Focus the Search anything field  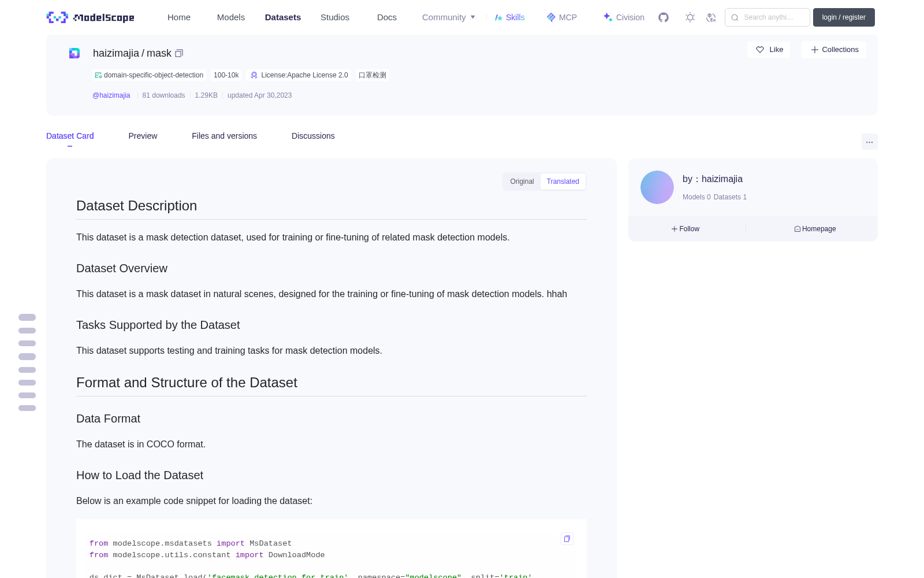[767, 17]
